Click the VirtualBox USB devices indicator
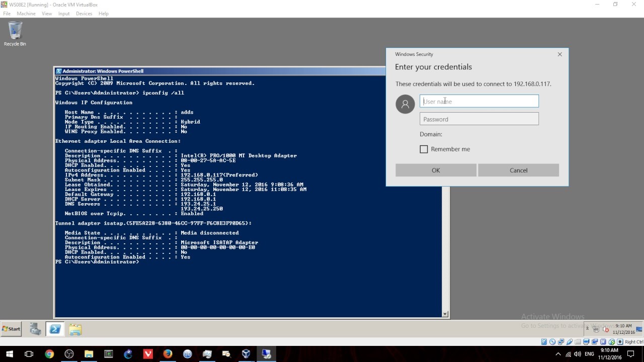This screenshot has height=362, width=644. pos(570,342)
